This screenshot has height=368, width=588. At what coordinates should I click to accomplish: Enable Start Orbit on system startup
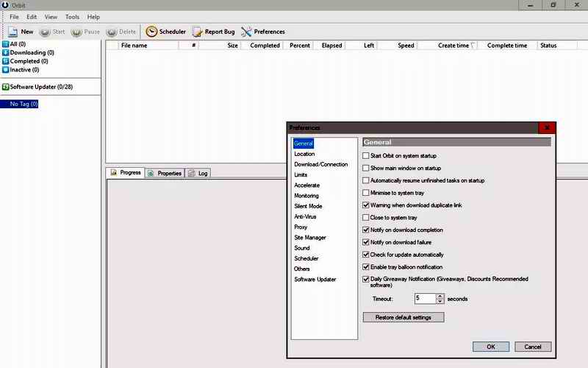pos(366,156)
